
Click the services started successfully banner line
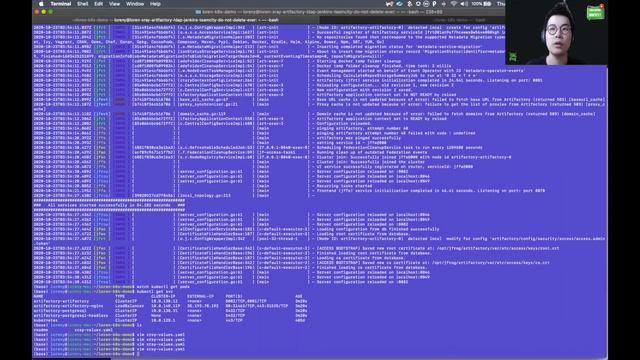tap(109, 205)
